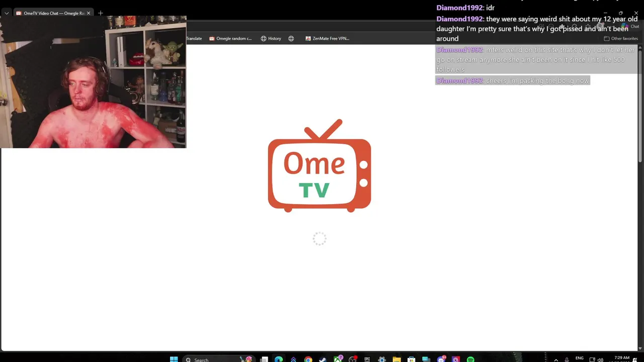
Task: Open the History bookmark
Action: click(271, 38)
